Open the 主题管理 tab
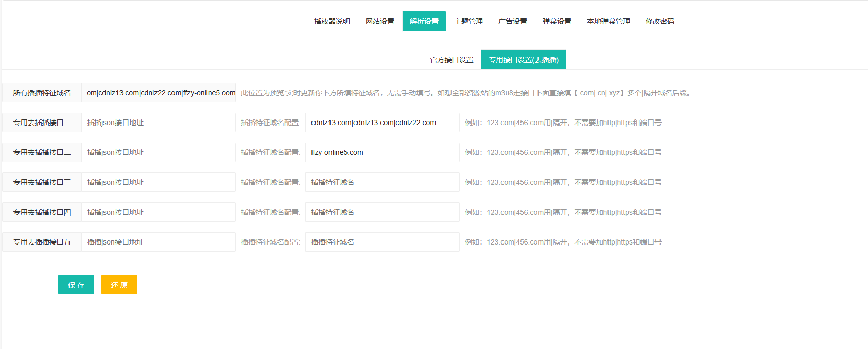Image resolution: width=868 pixels, height=349 pixels. click(468, 21)
